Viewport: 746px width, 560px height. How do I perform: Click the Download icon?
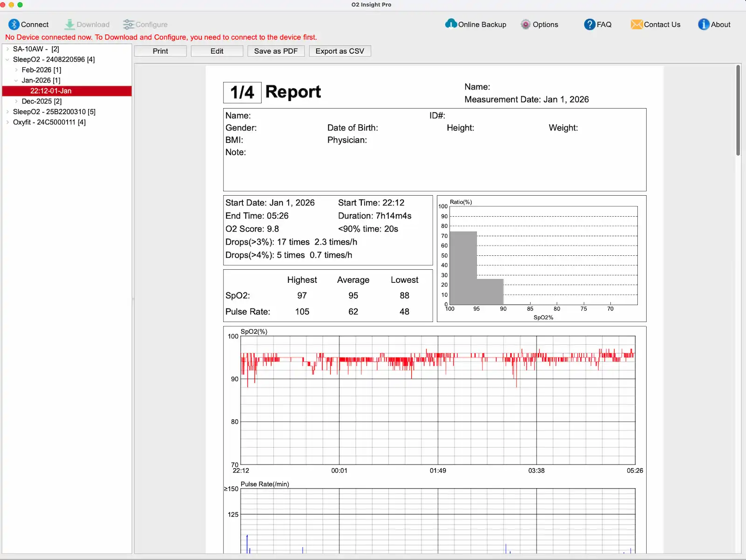coord(87,24)
